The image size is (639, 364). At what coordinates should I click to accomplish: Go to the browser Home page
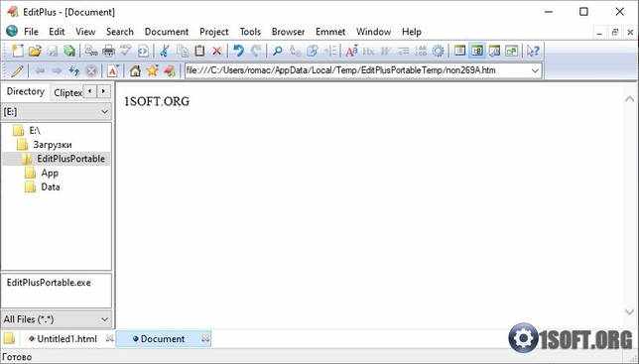click(135, 70)
